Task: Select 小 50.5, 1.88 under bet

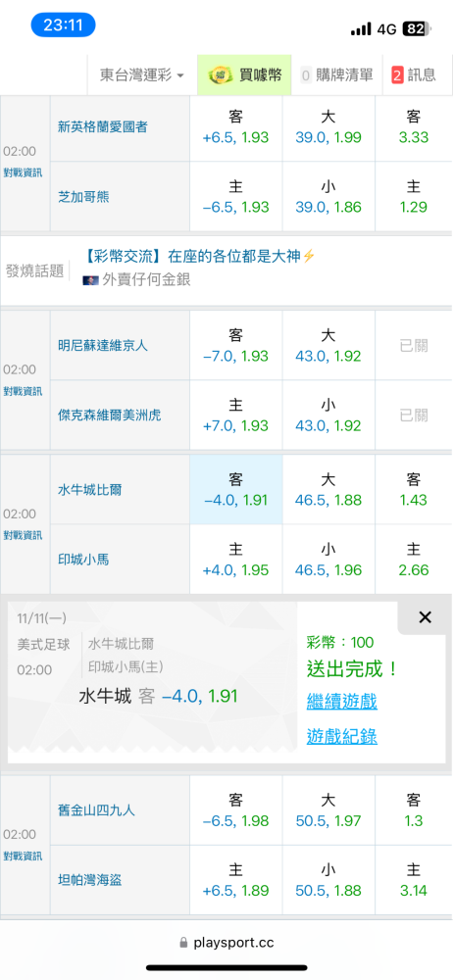Action: 328,881
